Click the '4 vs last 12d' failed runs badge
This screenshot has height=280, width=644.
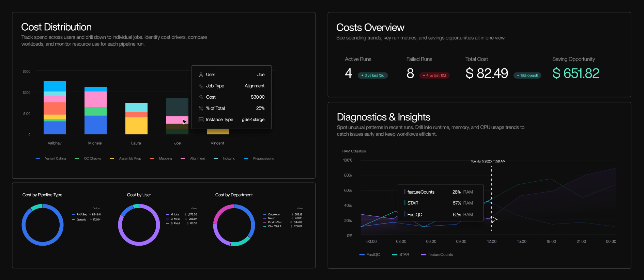434,76
